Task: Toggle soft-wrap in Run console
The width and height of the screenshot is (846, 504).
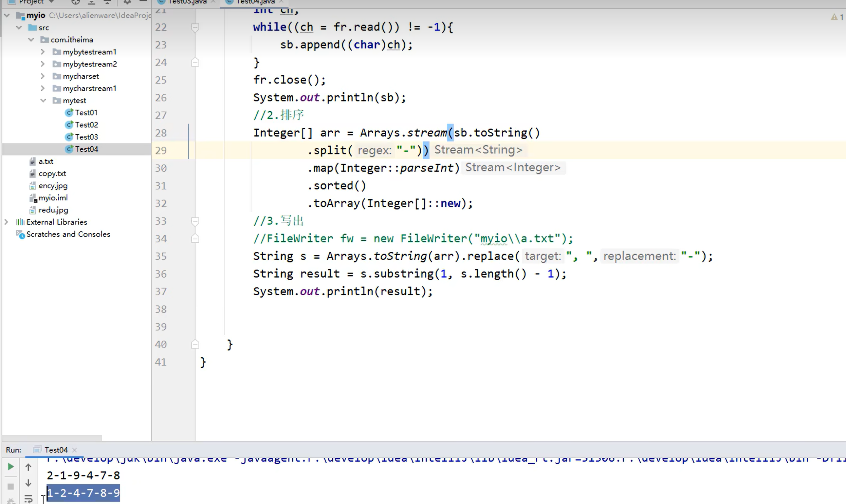Action: tap(28, 499)
